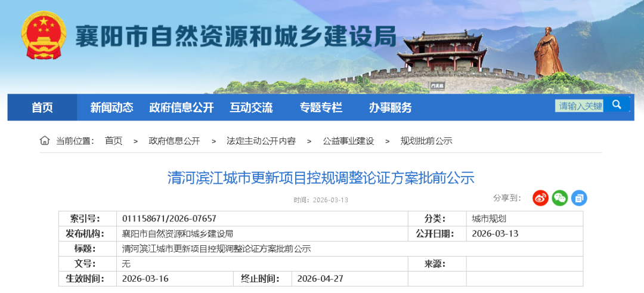Click 政府信息公开 in the breadcrumb
This screenshot has width=644, height=293.
point(174,141)
